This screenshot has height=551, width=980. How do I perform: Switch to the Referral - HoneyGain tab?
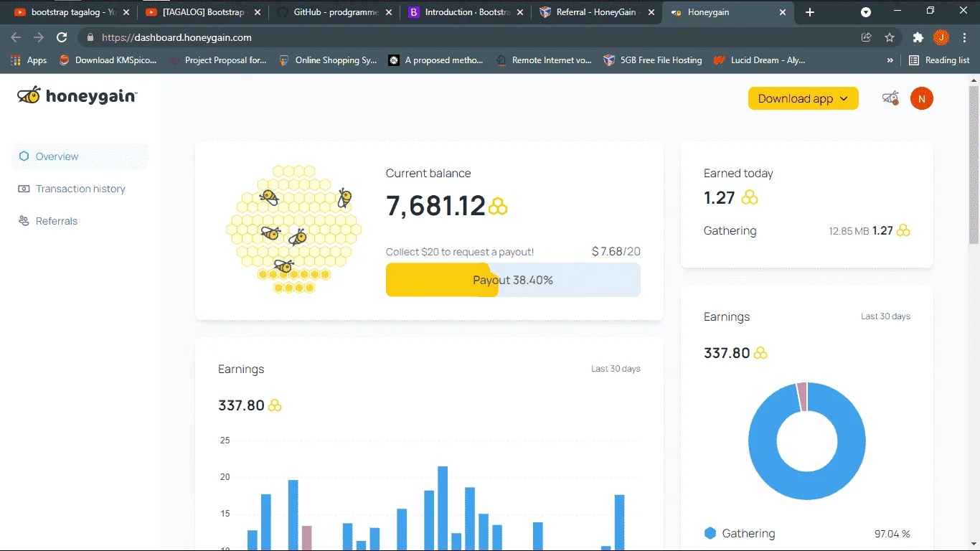coord(598,12)
